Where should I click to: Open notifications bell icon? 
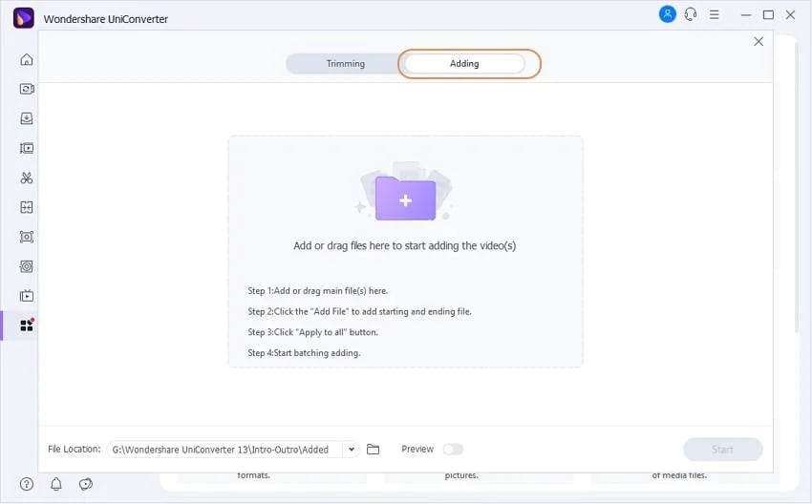pos(56,484)
